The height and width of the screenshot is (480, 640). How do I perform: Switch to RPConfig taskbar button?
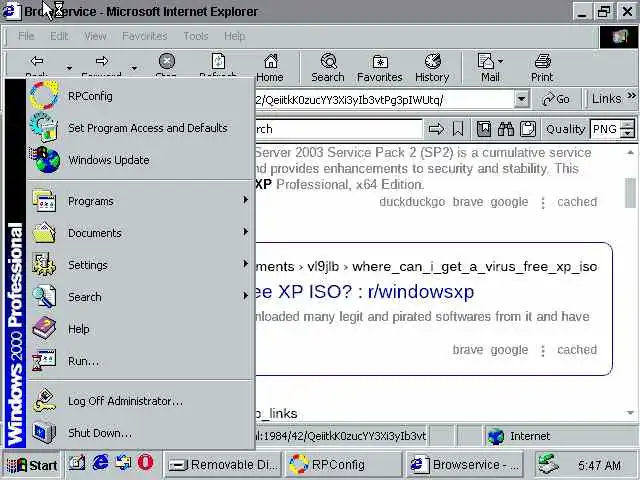tap(344, 464)
